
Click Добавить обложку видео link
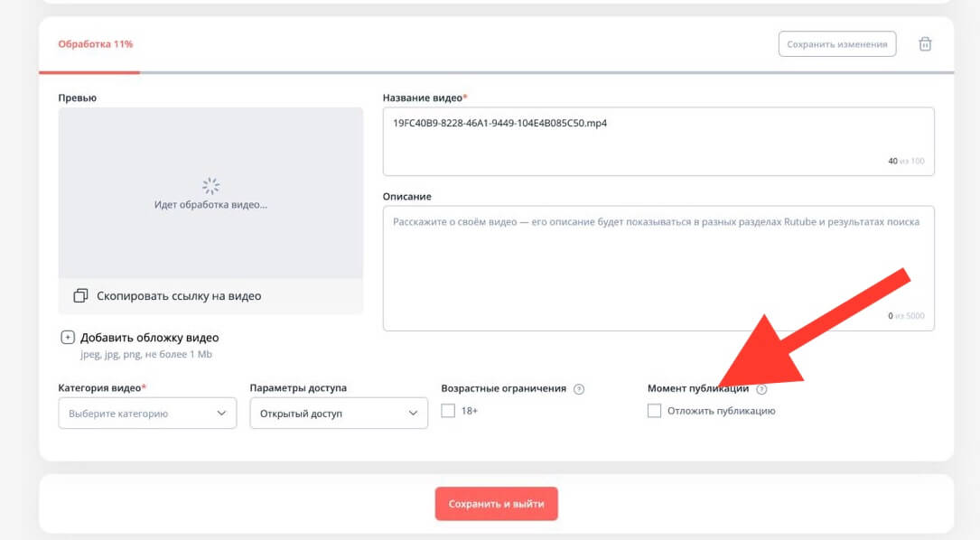click(x=149, y=338)
